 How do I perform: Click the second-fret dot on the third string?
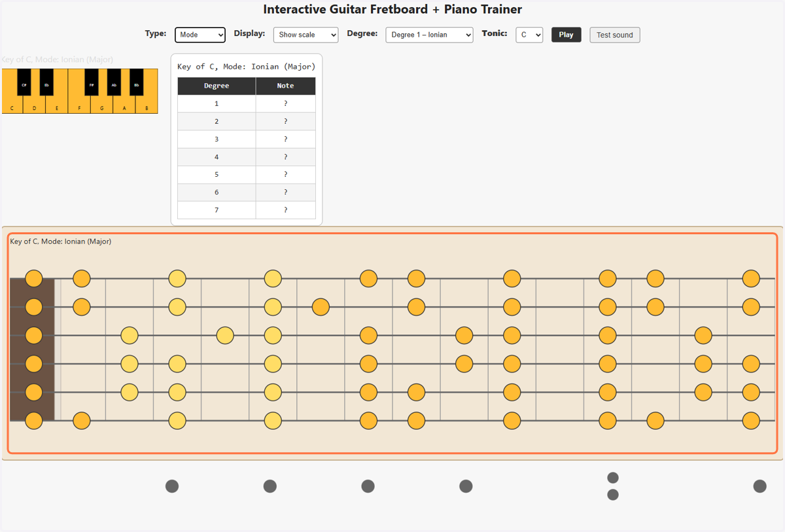click(130, 335)
